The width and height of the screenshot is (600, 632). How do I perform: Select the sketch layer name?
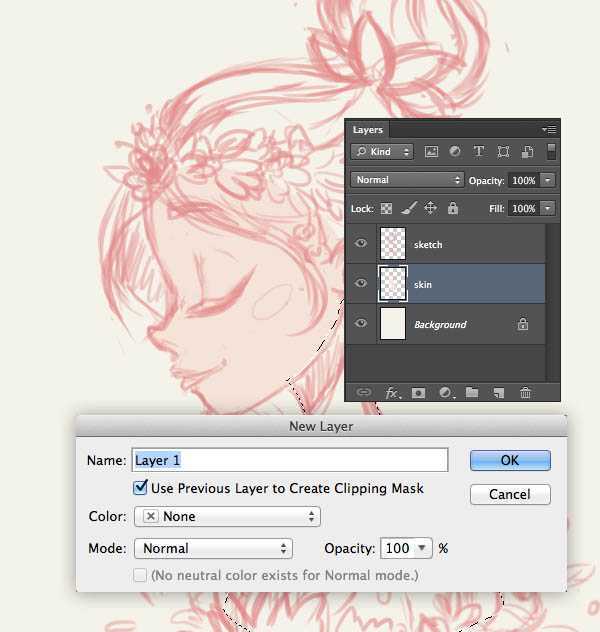point(428,245)
